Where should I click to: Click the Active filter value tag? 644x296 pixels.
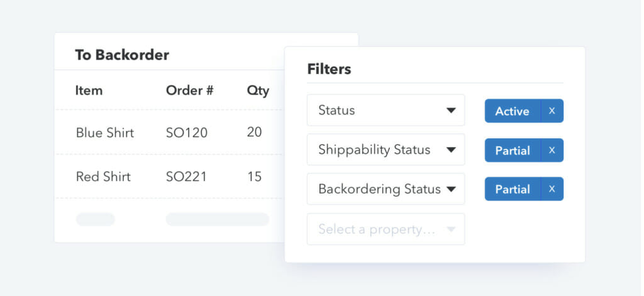pyautogui.click(x=512, y=111)
